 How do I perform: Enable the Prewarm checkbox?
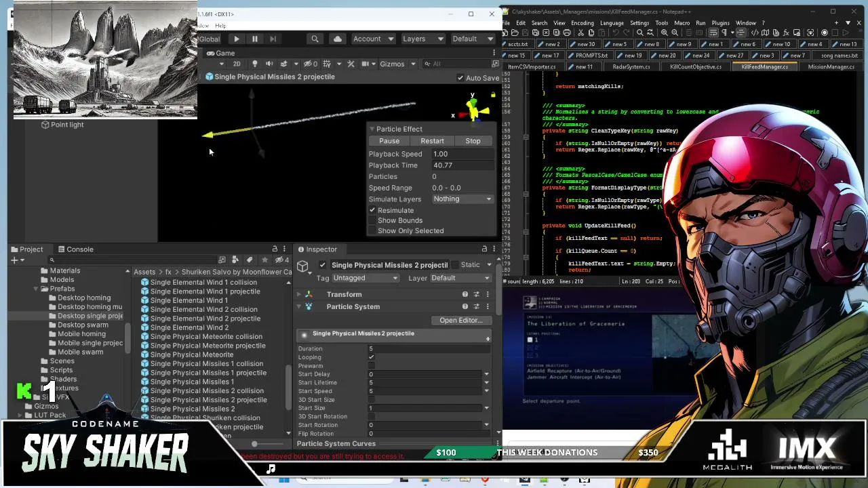371,365
